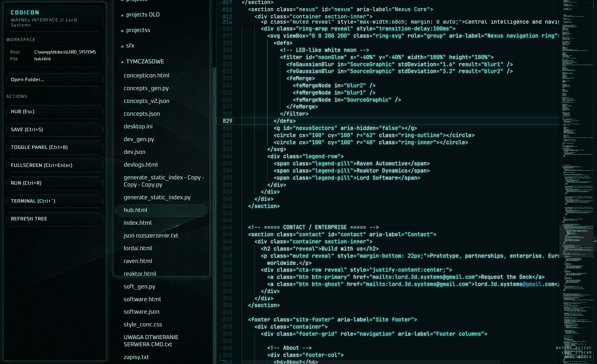Open index.html from file tree
Image resolution: width=597 pixels, height=364 pixels.
137,223
